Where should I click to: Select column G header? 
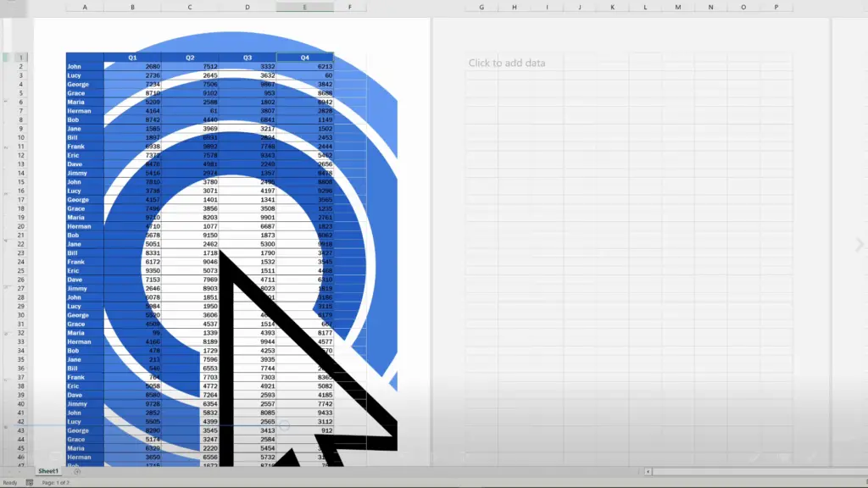click(x=481, y=7)
